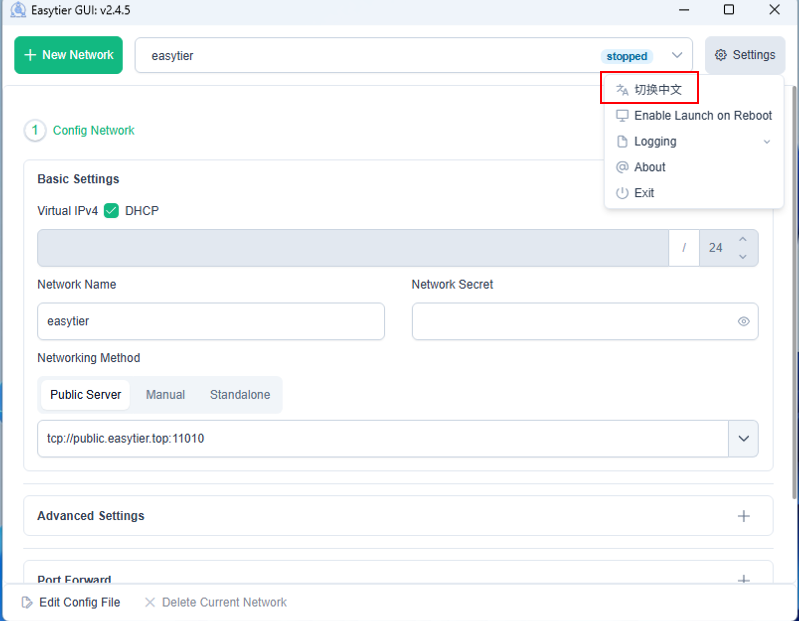Click the New Network button

pyautogui.click(x=68, y=55)
